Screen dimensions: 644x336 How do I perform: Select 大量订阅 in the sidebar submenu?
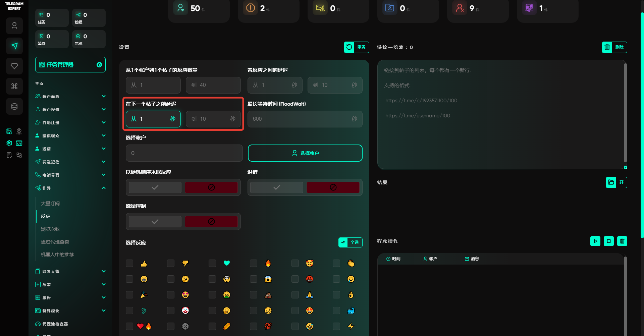(50, 204)
